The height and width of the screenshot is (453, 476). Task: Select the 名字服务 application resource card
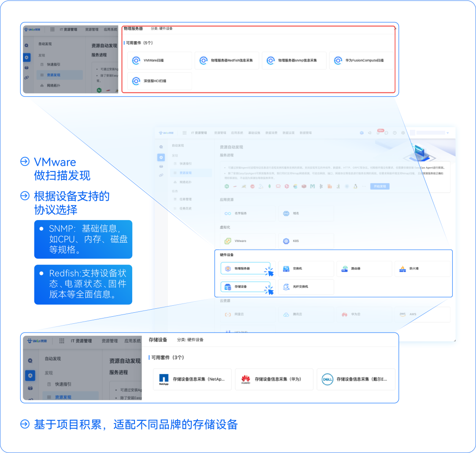[x=248, y=213]
